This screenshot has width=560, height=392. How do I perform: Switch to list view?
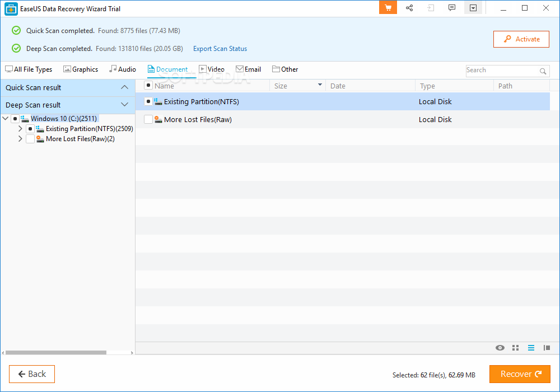pos(531,348)
